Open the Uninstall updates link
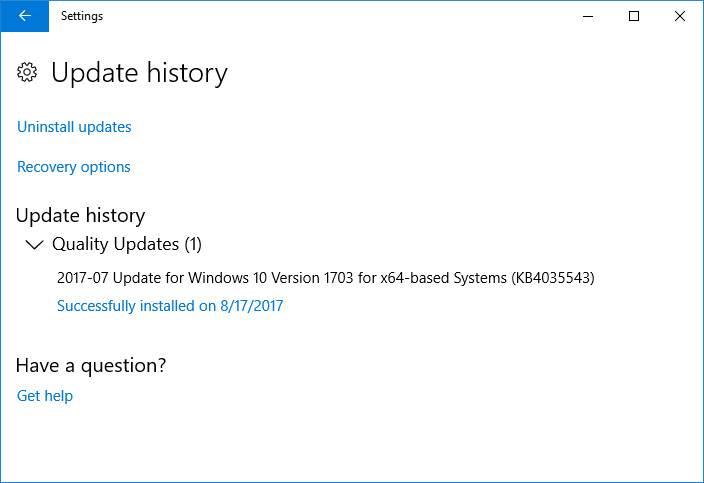 74,127
